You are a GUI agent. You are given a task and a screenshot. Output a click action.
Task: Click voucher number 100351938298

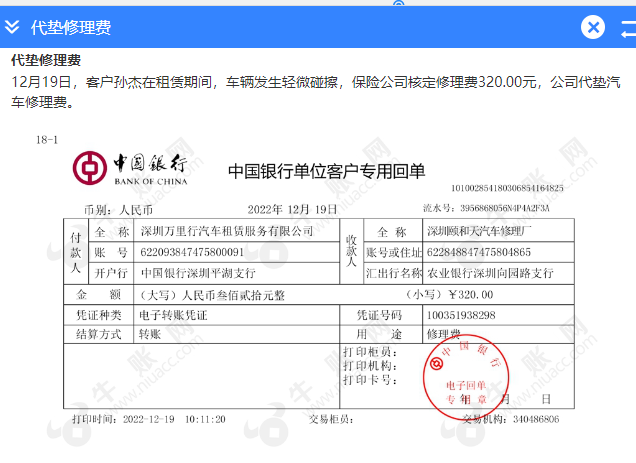(x=461, y=315)
